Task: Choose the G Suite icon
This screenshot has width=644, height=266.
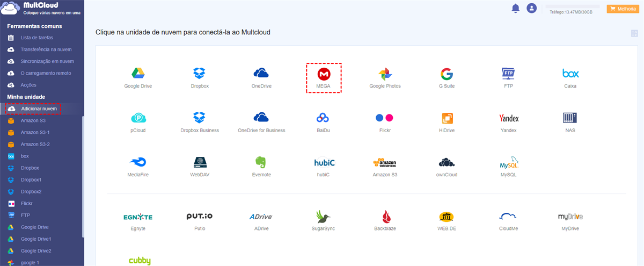Action: [447, 74]
